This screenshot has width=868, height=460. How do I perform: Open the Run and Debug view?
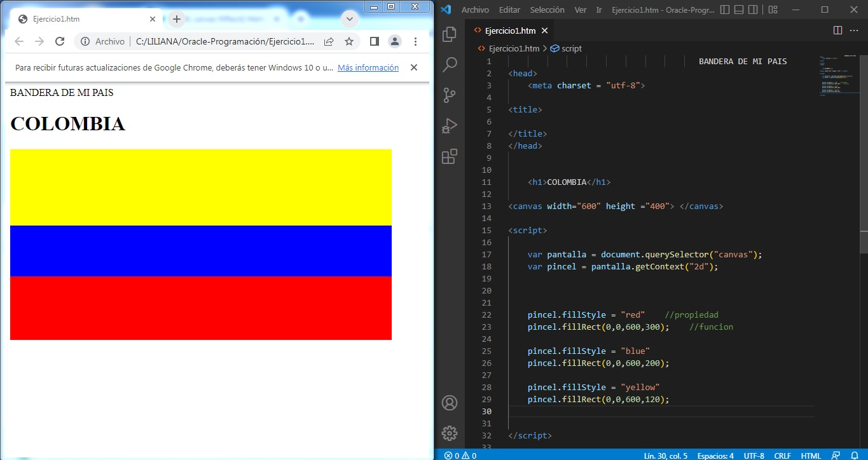pyautogui.click(x=450, y=125)
